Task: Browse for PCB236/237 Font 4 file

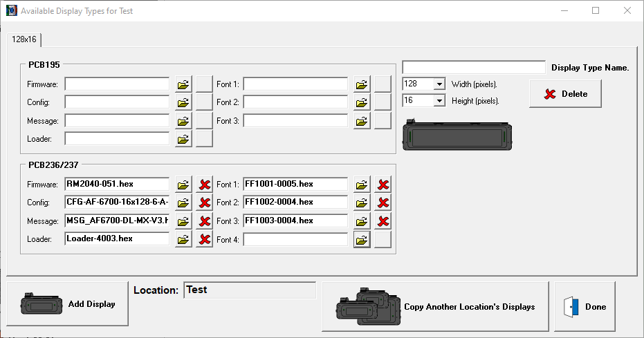Action: (362, 240)
